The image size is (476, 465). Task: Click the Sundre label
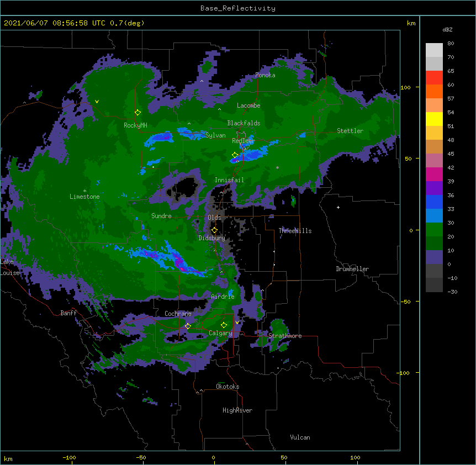tap(161, 216)
